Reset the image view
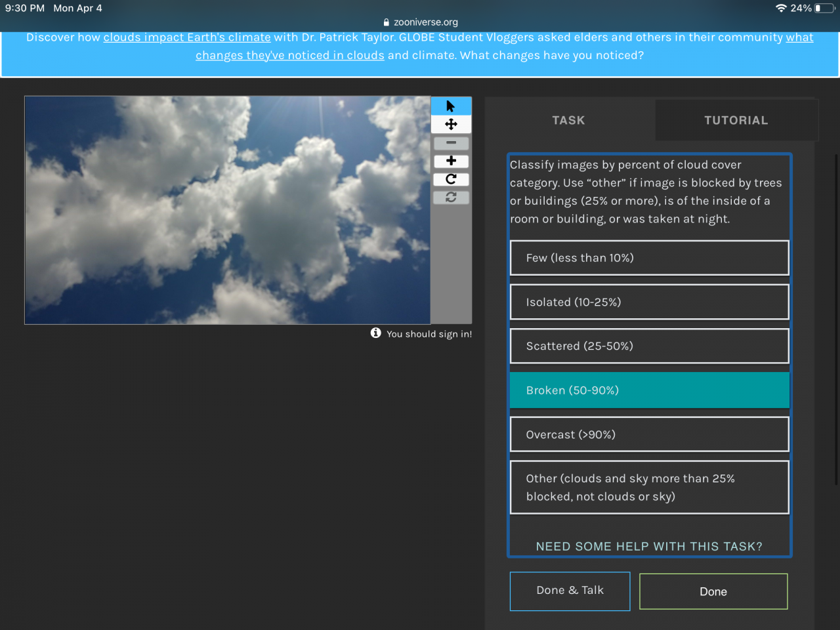840x630 pixels. coord(451,197)
